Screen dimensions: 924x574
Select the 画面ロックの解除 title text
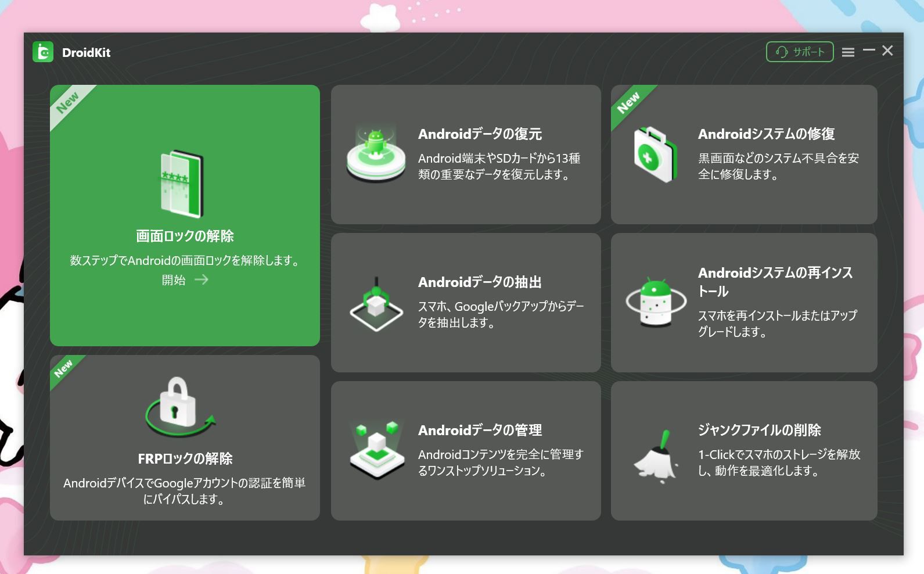[185, 236]
